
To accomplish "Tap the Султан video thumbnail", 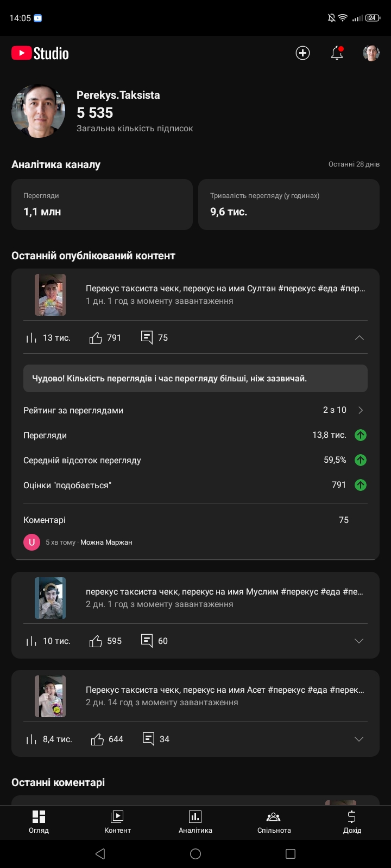I will pyautogui.click(x=49, y=295).
